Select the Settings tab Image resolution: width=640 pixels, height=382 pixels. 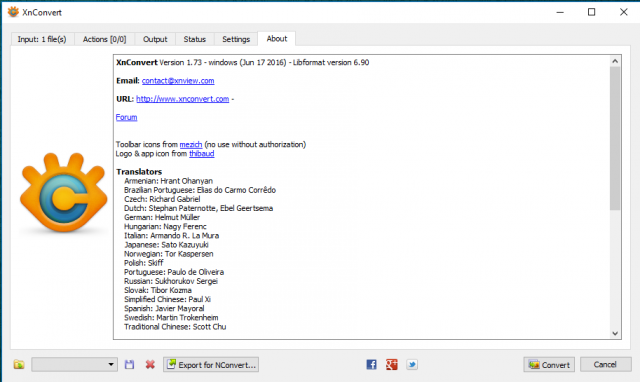[x=236, y=39]
